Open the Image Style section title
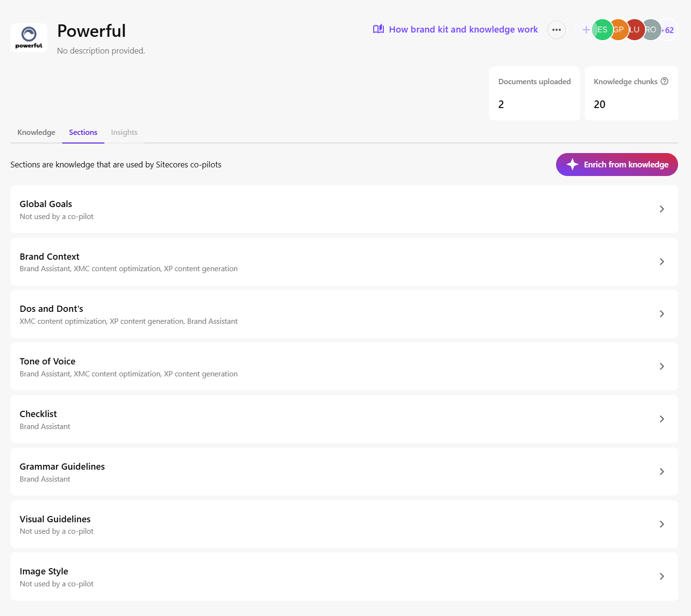 (x=44, y=572)
